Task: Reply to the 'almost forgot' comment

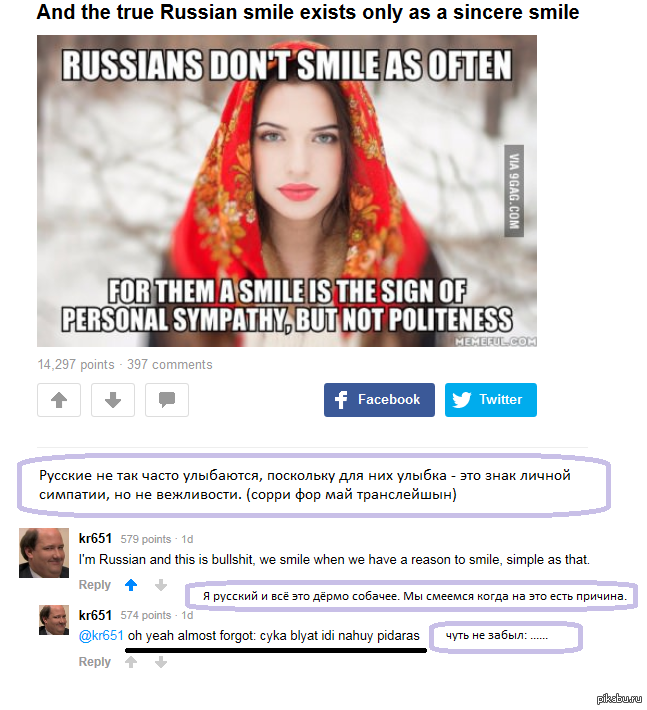Action: coord(95,662)
